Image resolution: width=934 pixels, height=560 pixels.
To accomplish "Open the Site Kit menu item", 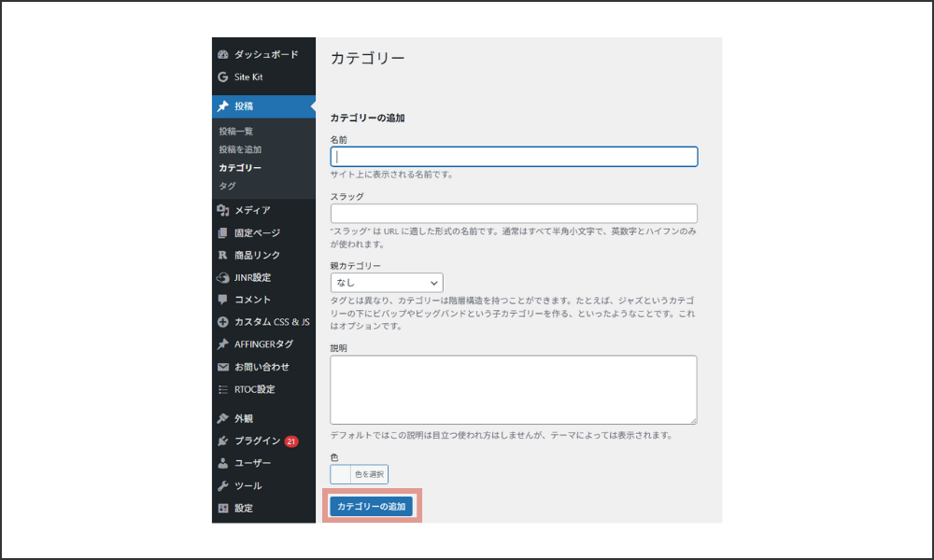I will coord(248,77).
